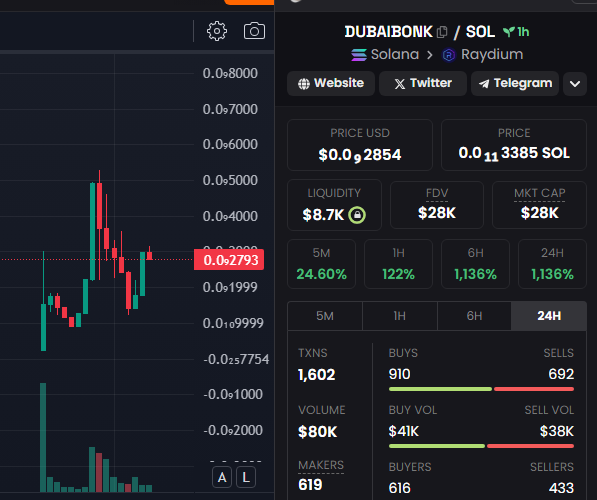Click the MAKERS label
This screenshot has width=597, height=500.
click(x=321, y=465)
